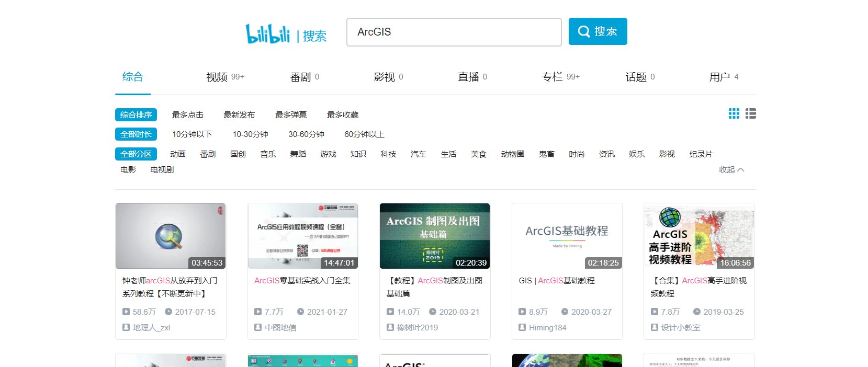Select 全部分区 category filter
Screen dimensions: 868x367
tap(136, 154)
